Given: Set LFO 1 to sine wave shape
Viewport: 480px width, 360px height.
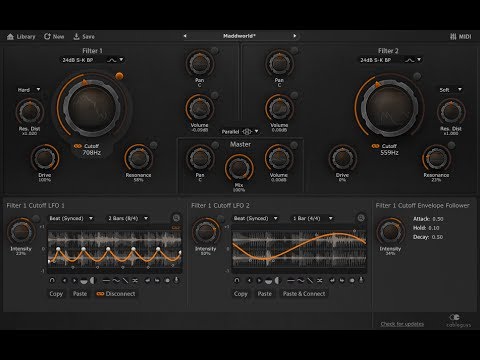Looking at the screenshot, I should 116,281.
